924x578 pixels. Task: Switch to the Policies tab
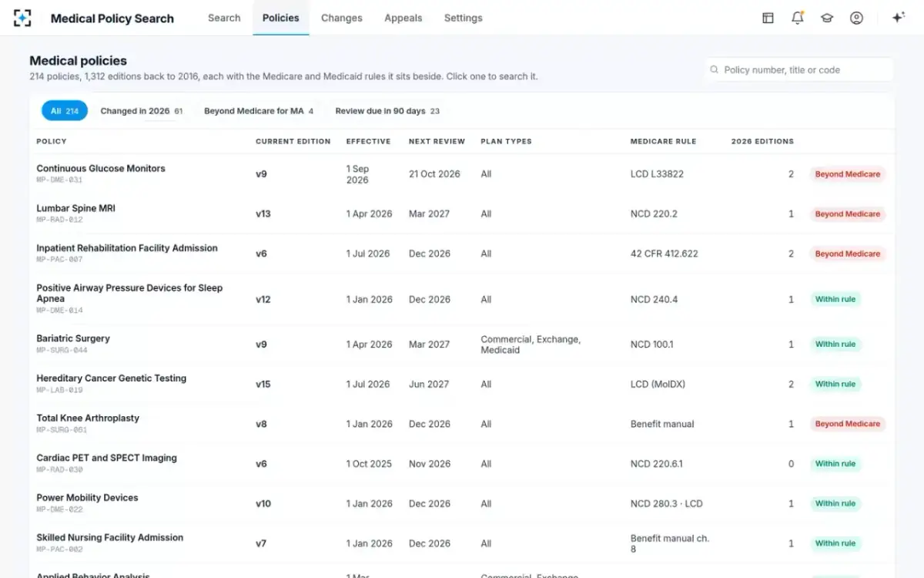280,18
